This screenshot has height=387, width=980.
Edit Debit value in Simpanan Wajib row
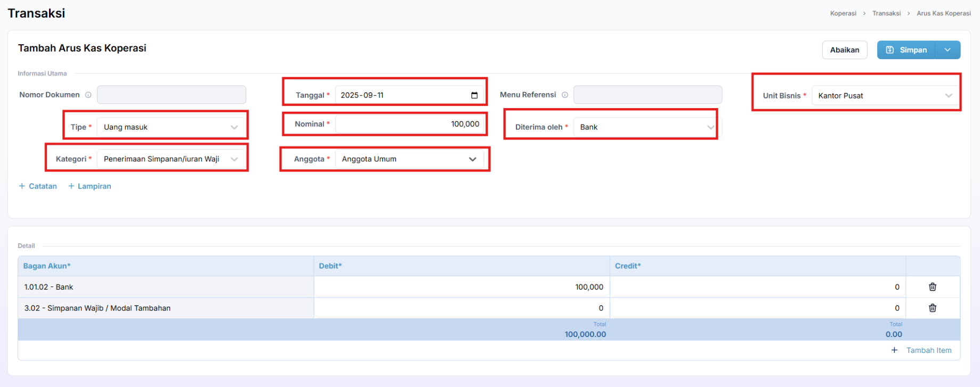click(x=461, y=308)
